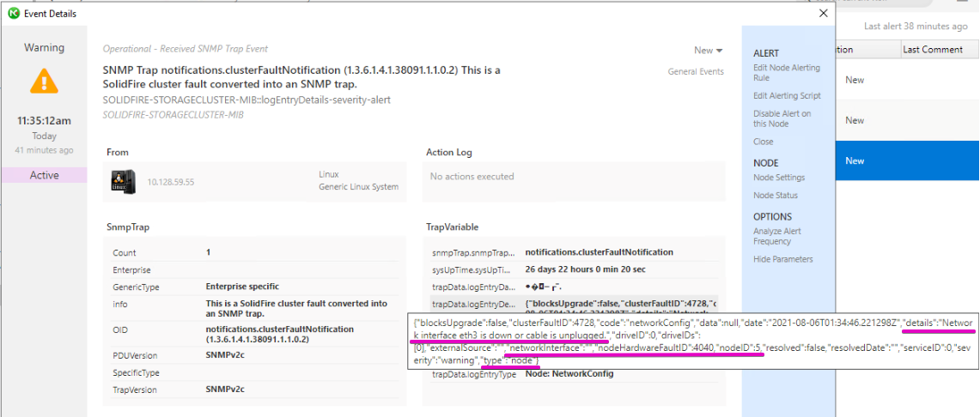
Task: Click the warning triangle icon
Action: pyautogui.click(x=45, y=82)
